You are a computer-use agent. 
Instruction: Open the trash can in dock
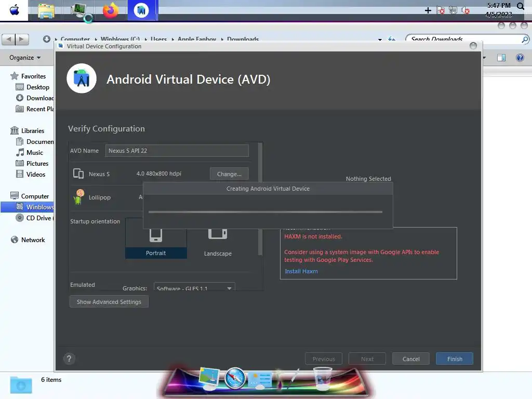click(x=322, y=379)
